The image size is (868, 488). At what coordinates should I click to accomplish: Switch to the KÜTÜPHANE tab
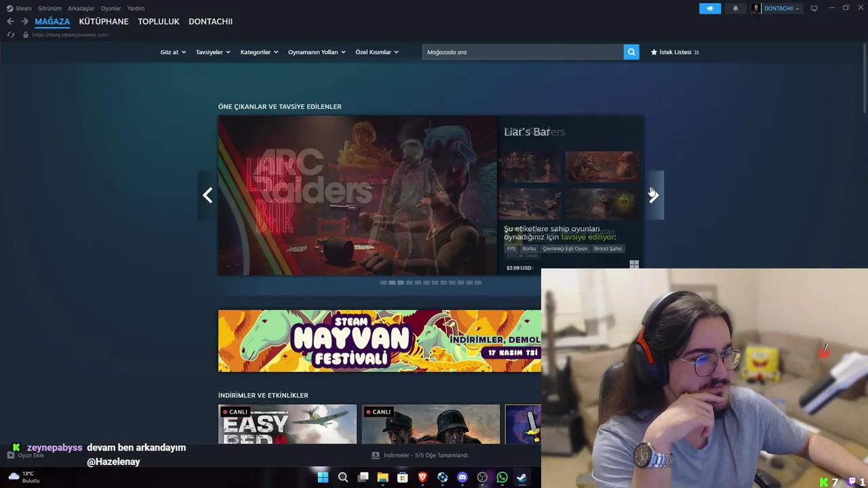[x=104, y=22]
